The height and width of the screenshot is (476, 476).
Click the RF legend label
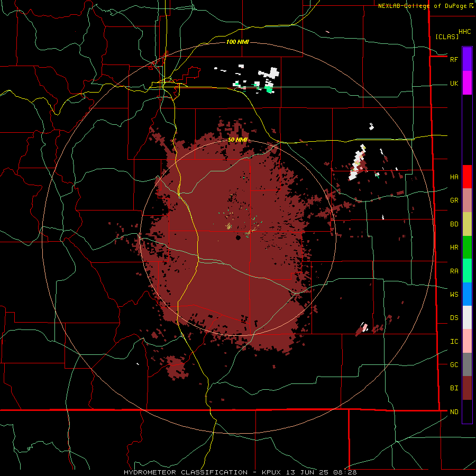pyautogui.click(x=454, y=59)
